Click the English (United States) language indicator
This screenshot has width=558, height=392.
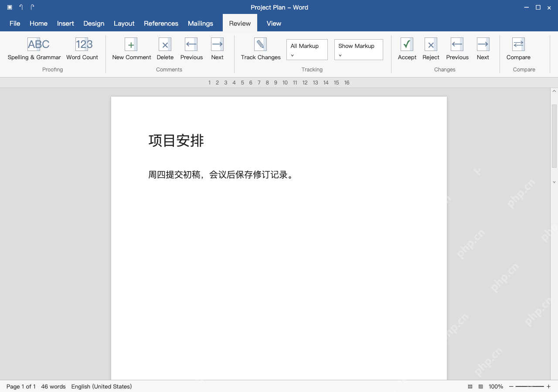(x=102, y=386)
